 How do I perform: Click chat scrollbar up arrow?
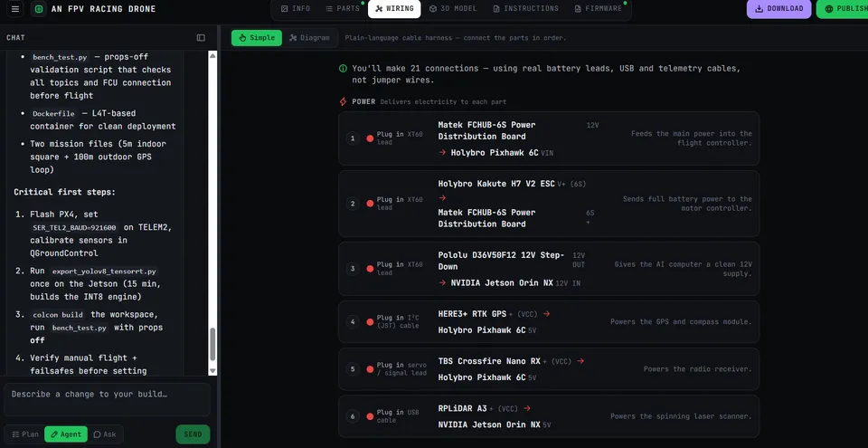[212, 54]
